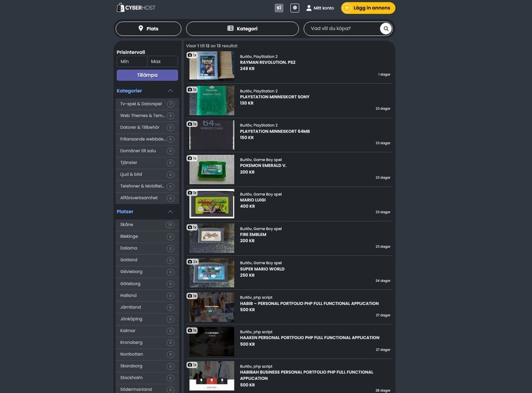This screenshot has width=532, height=393.
Task: Toggle the light/dark theme icon
Action: 295,8
